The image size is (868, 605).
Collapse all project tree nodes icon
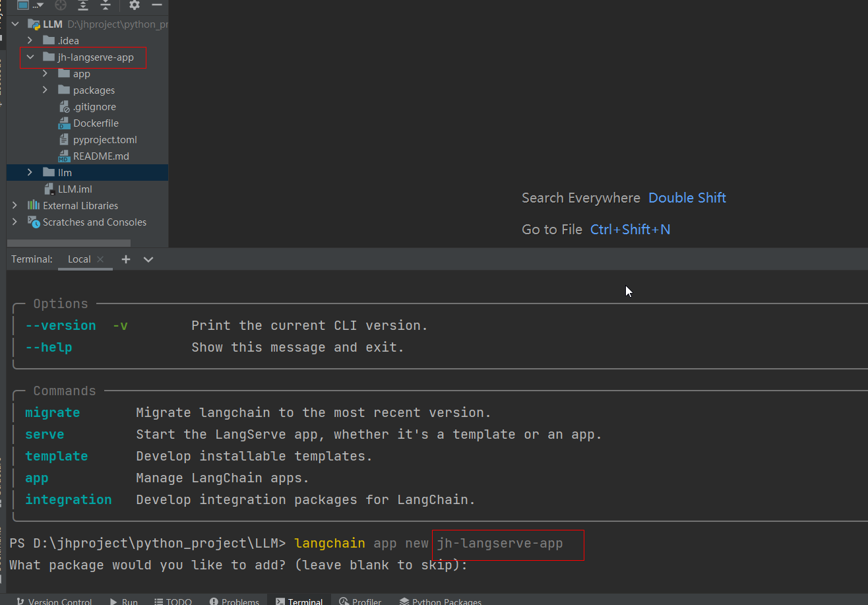(x=106, y=5)
